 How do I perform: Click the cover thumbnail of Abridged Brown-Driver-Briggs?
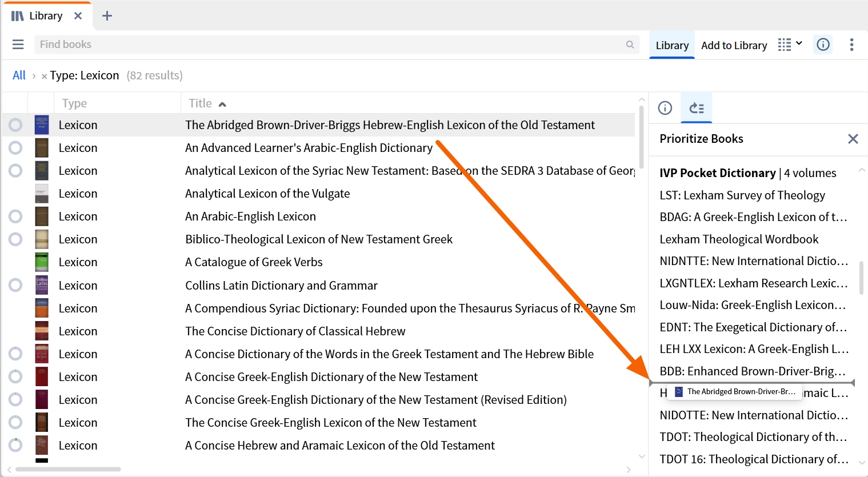[x=42, y=125]
